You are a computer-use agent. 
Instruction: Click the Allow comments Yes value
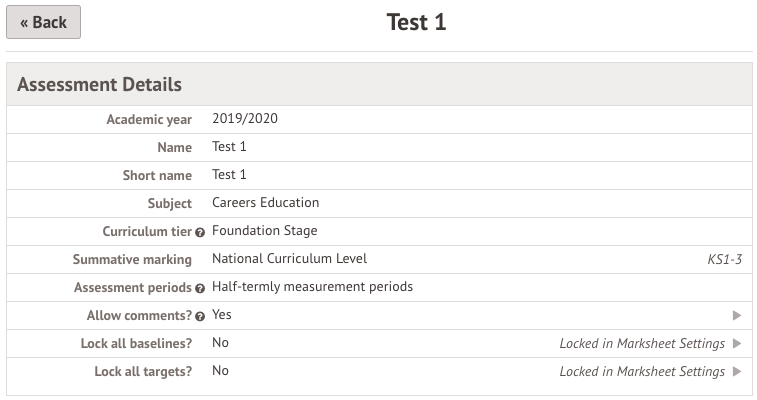pyautogui.click(x=222, y=314)
